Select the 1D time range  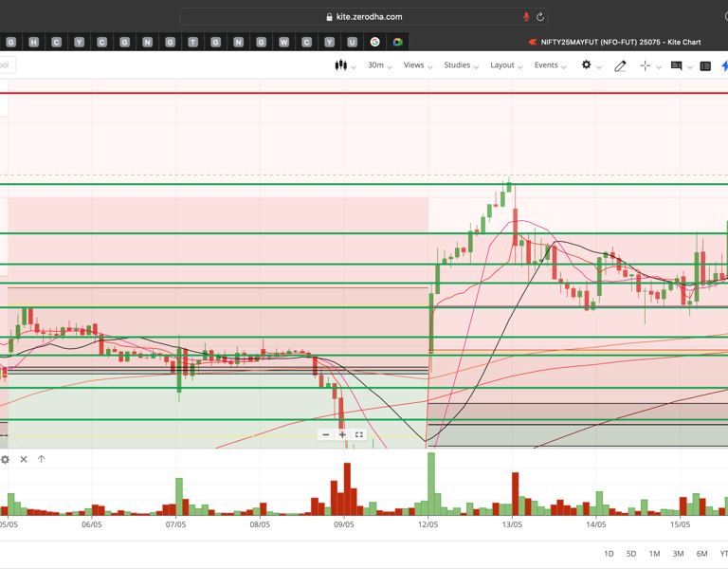coord(609,554)
